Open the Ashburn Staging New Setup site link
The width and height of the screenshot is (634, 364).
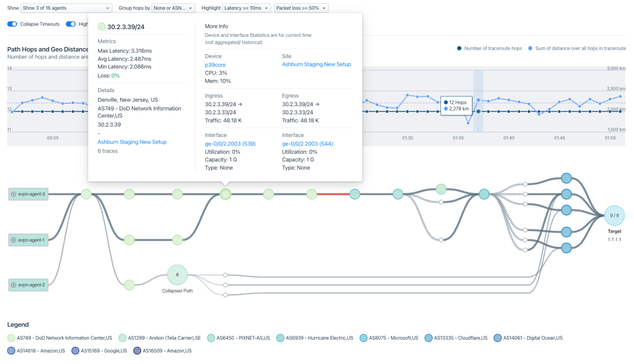point(316,64)
